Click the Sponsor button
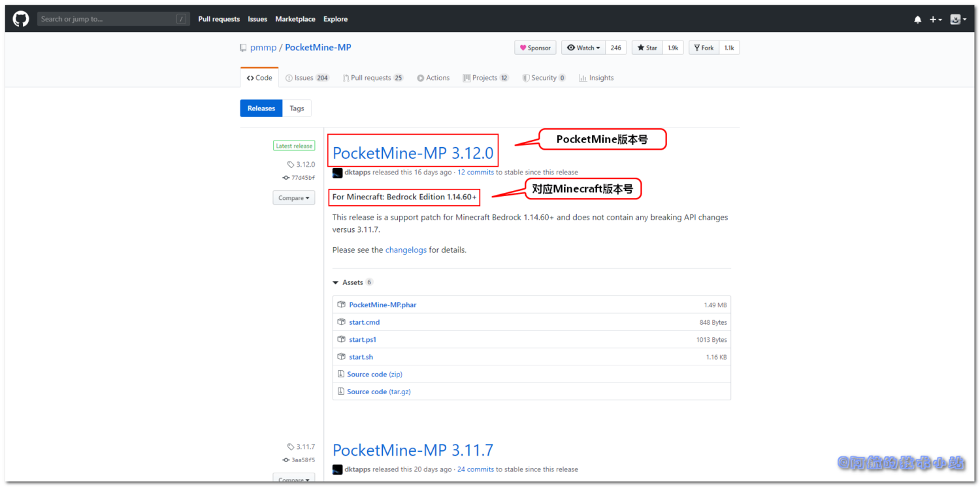The image size is (980, 487). (534, 47)
